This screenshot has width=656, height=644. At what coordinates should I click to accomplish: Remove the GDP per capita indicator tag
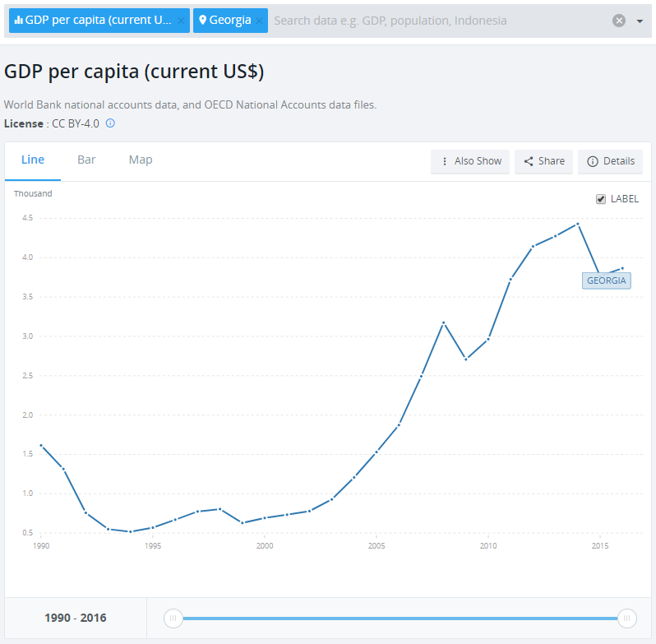click(x=181, y=21)
